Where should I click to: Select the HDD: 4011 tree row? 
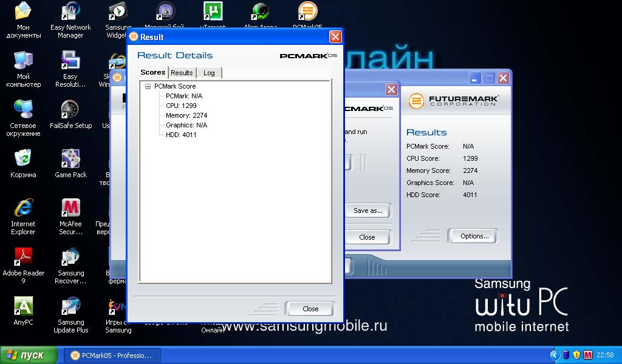coord(181,135)
